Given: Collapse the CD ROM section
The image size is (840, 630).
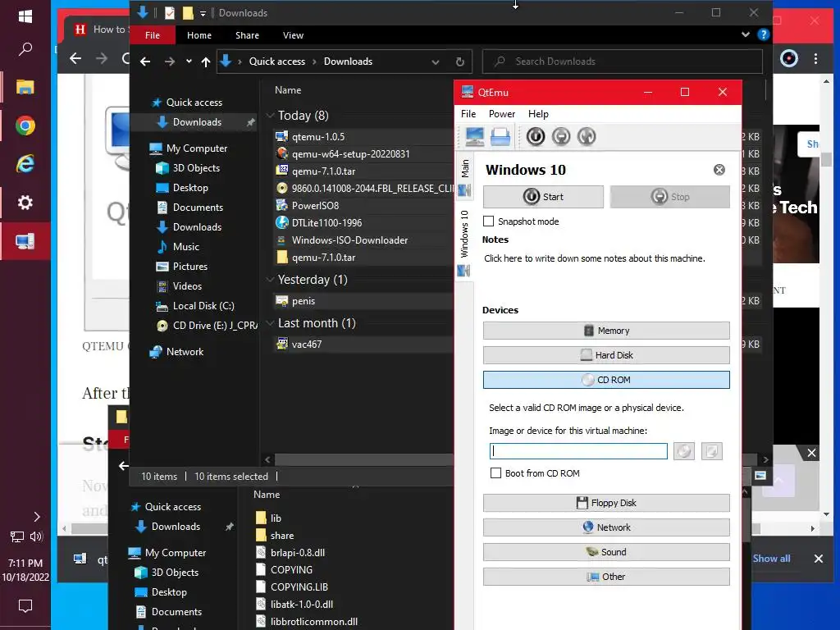Looking at the screenshot, I should pyautogui.click(x=606, y=380).
